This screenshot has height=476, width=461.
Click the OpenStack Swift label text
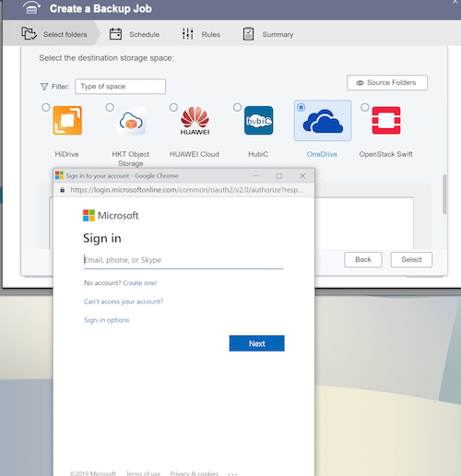point(386,154)
